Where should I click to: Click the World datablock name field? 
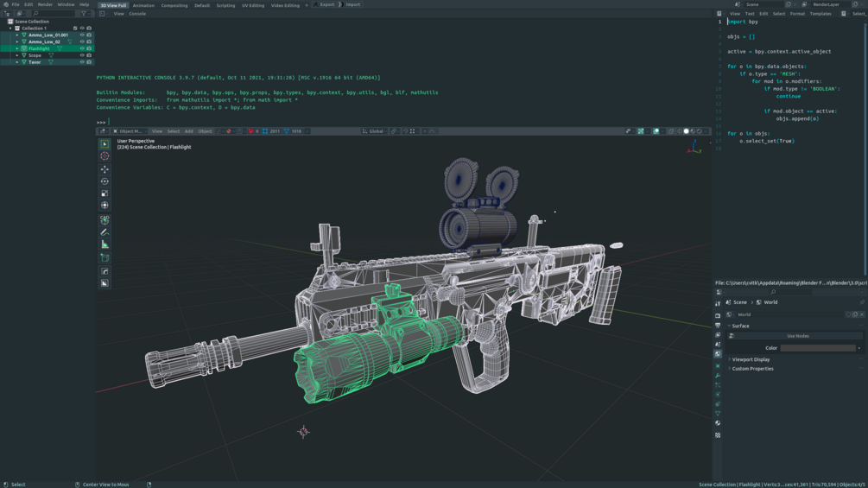pyautogui.click(x=790, y=314)
